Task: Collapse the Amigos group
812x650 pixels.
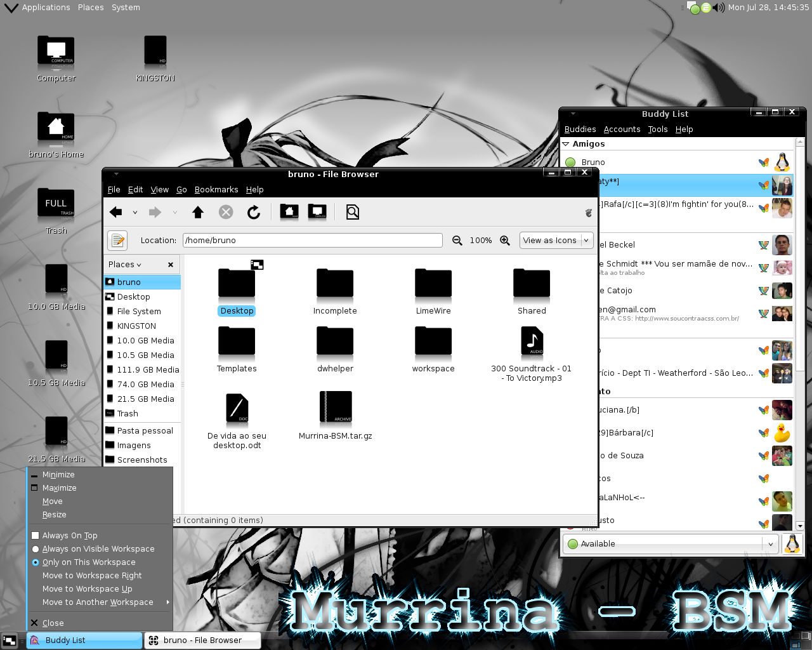Action: pos(566,144)
